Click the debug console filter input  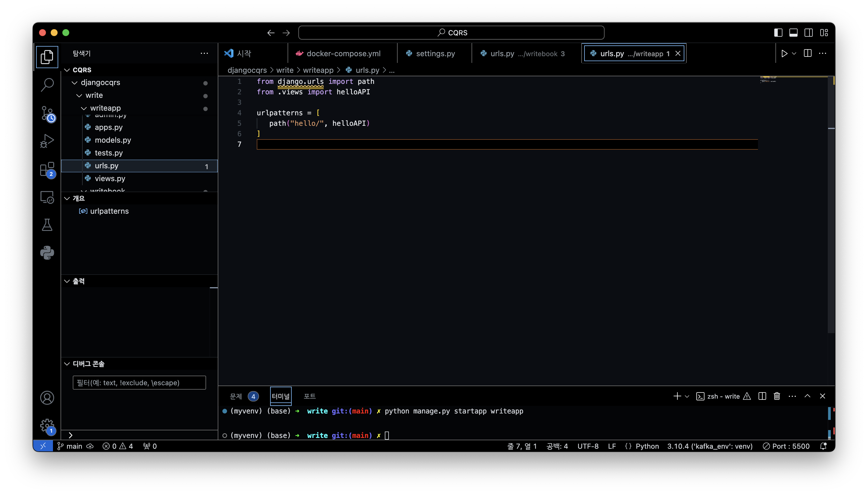(x=139, y=383)
